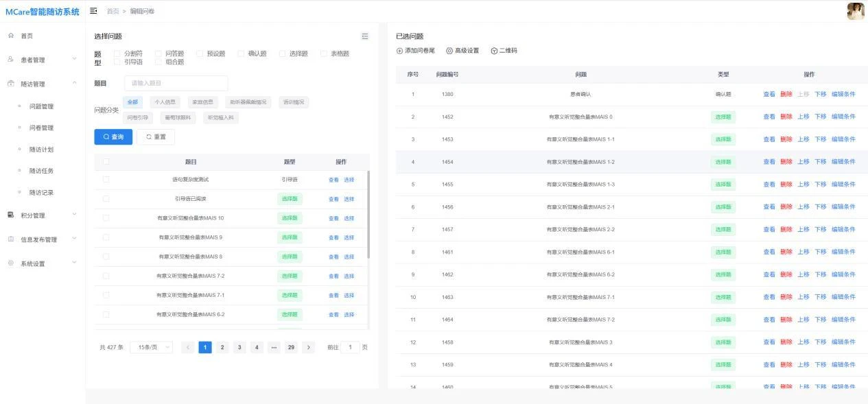The height and width of the screenshot is (404, 868).
Task: Click the previous page arrow in pagination
Action: point(188,348)
